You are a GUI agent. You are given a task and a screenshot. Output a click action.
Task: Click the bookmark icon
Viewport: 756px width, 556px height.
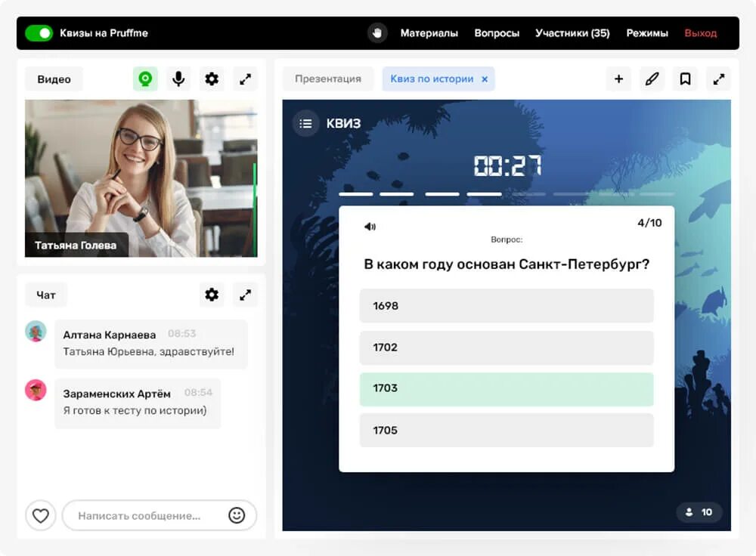(x=685, y=79)
